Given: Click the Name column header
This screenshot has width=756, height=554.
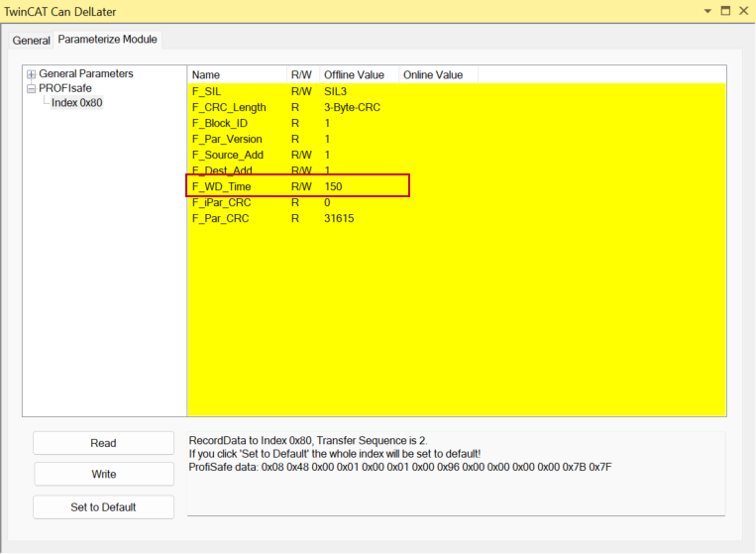Looking at the screenshot, I should click(x=237, y=74).
